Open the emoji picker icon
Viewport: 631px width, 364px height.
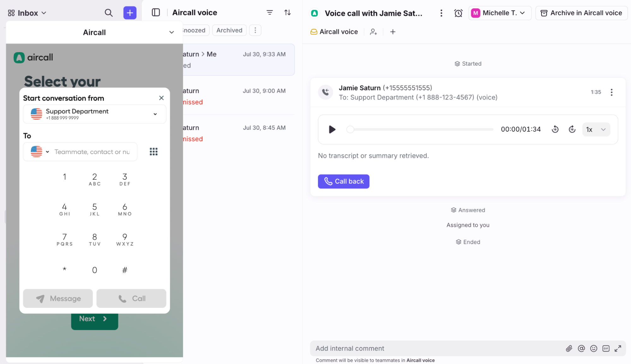pos(593,349)
